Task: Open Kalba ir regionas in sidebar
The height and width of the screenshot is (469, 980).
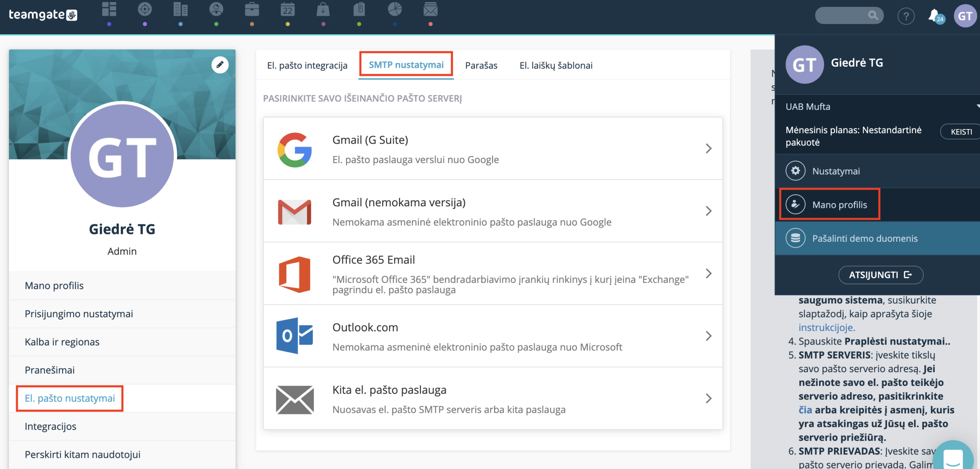Action: pos(122,342)
